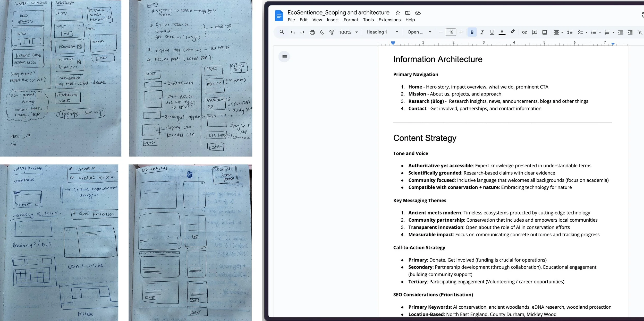The width and height of the screenshot is (644, 321).
Task: Open the Insert menu
Action: point(333,20)
